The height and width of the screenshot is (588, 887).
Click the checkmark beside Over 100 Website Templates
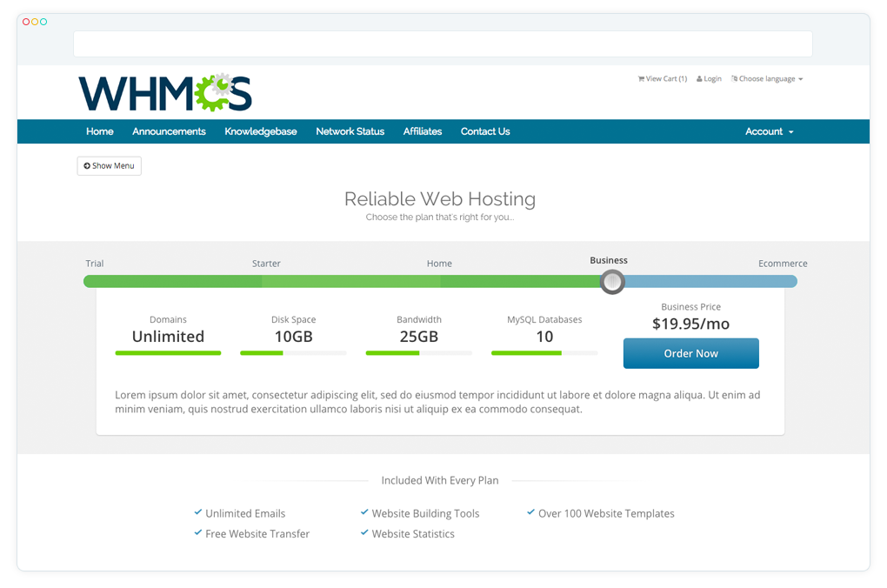point(530,512)
